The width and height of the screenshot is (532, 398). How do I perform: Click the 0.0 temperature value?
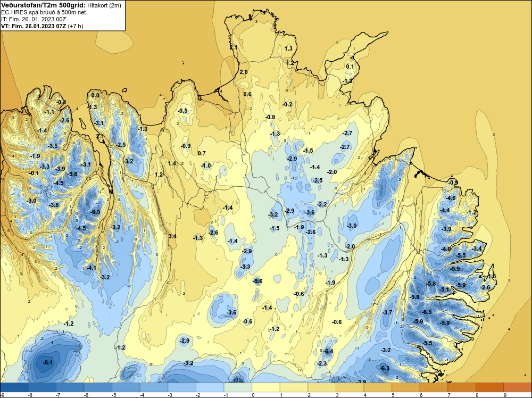95,95
